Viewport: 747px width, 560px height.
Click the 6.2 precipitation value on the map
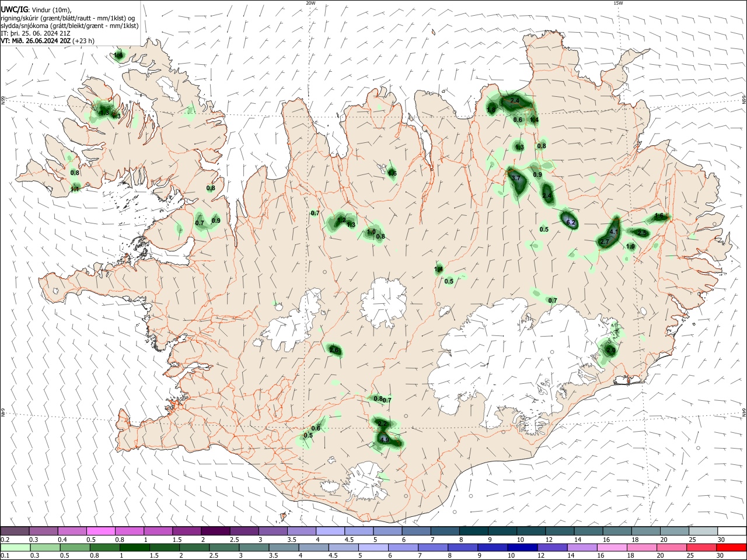tap(571, 223)
